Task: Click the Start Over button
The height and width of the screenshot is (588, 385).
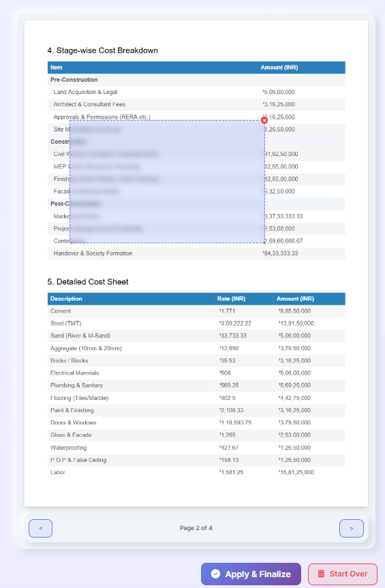Action: (343, 574)
